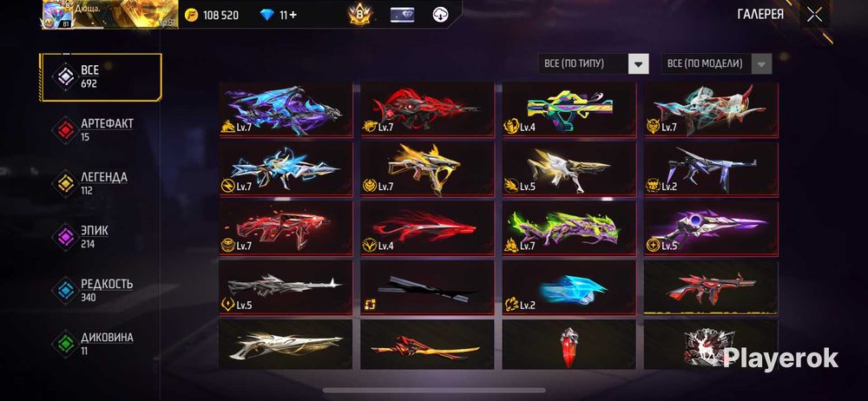Close the gallery with the X button
The height and width of the screenshot is (401, 868).
pyautogui.click(x=814, y=15)
